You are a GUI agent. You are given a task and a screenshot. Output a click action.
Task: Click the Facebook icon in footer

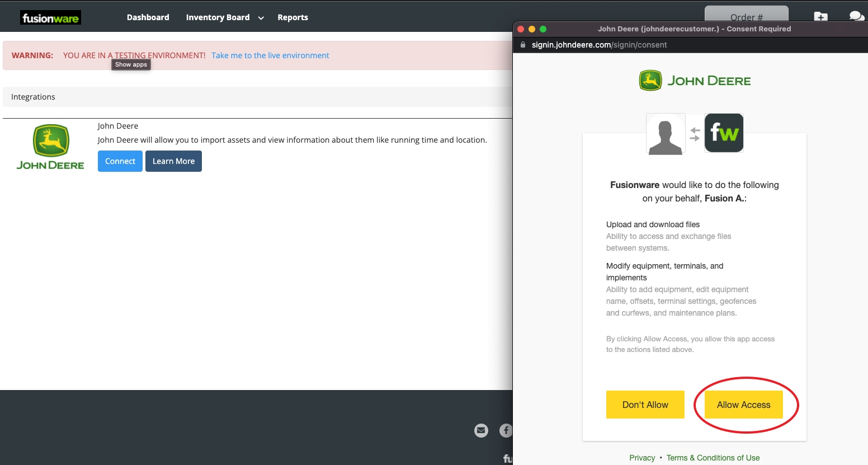(x=506, y=430)
